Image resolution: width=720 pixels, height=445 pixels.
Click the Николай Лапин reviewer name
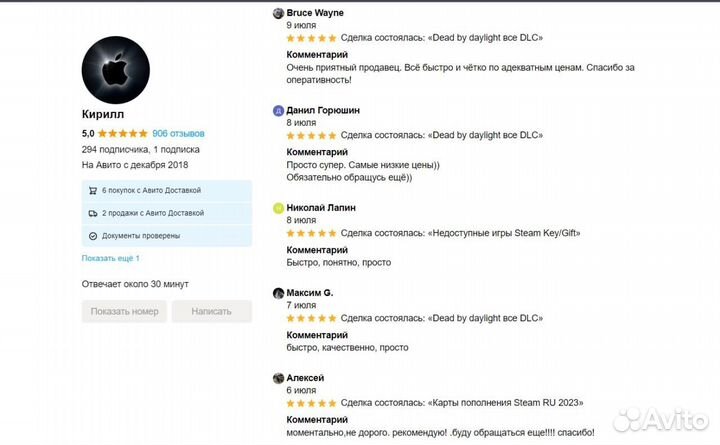(321, 208)
